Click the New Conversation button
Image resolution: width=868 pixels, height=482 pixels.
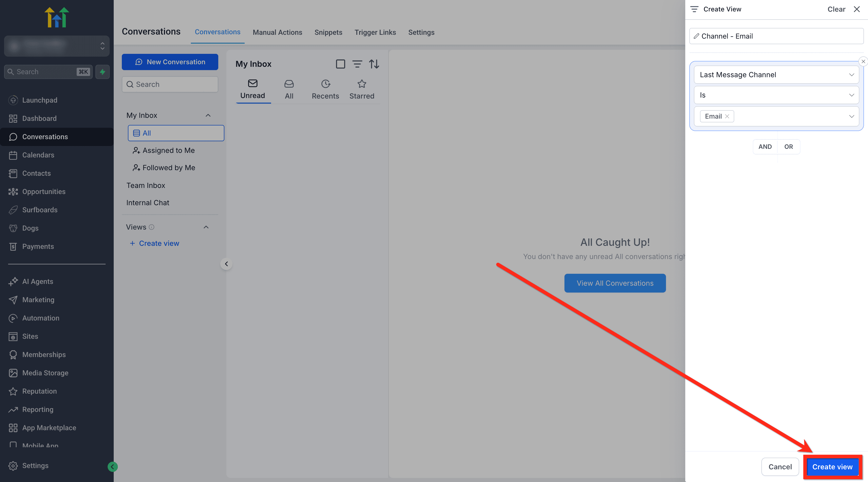coord(170,62)
